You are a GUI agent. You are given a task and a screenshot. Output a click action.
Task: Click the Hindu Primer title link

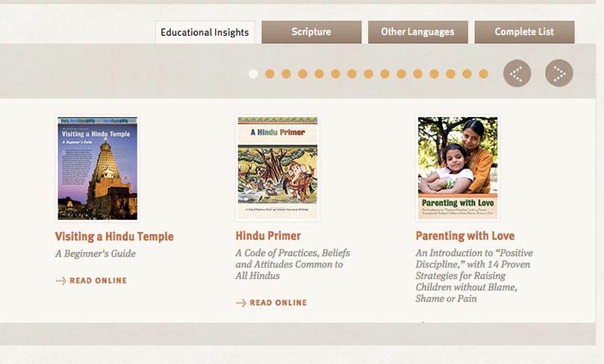coord(268,236)
